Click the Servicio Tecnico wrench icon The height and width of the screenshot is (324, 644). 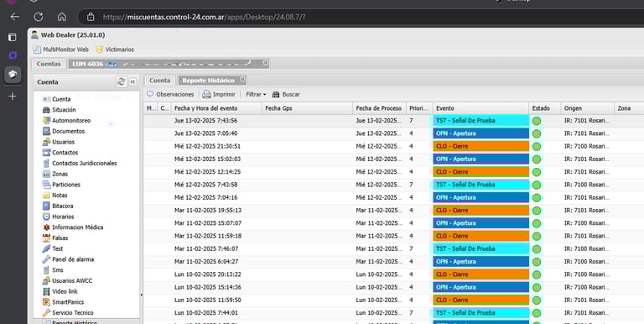click(x=46, y=313)
